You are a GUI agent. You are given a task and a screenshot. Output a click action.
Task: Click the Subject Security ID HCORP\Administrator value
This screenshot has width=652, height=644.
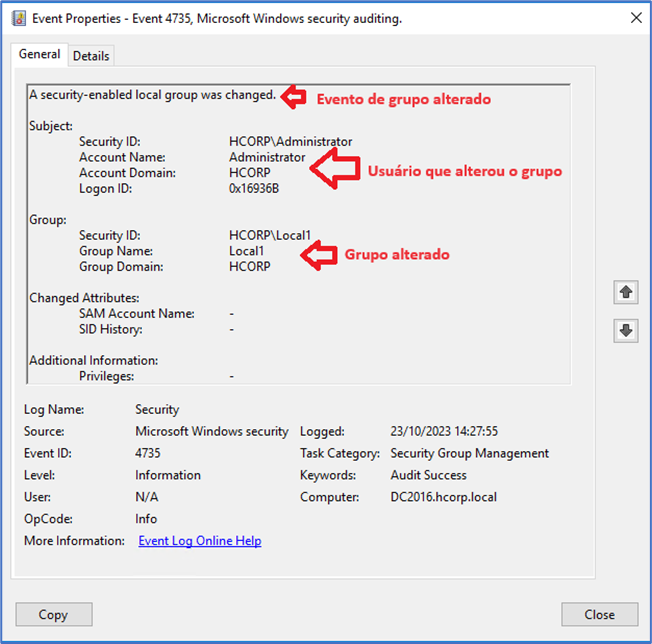pos(290,142)
